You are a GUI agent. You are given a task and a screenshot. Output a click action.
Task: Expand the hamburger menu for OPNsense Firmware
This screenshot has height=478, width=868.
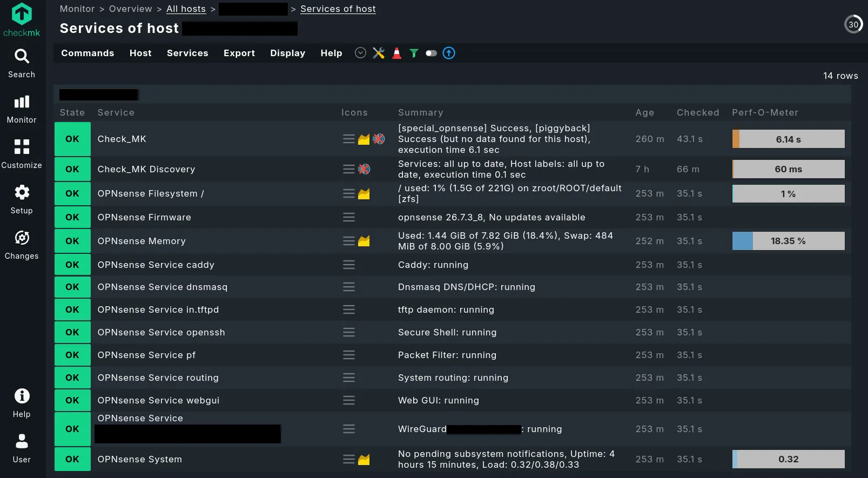[x=349, y=217]
